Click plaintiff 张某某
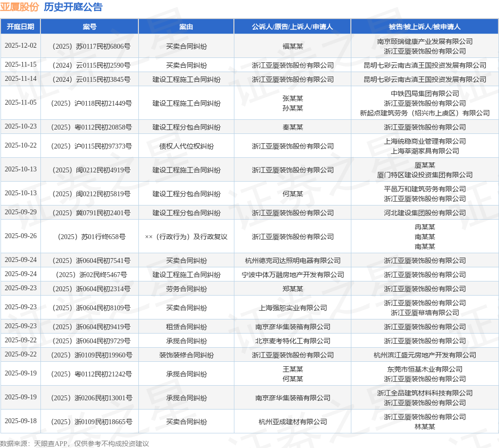Image resolution: width=499 pixels, height=448 pixels. 293,98
